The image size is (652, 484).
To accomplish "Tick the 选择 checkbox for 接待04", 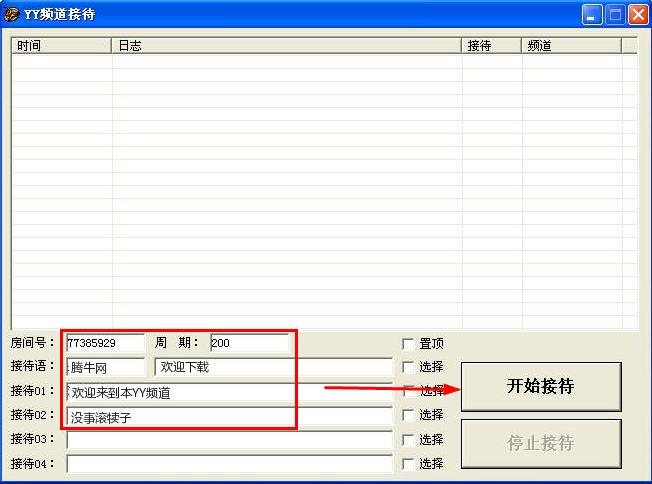I will click(x=408, y=464).
